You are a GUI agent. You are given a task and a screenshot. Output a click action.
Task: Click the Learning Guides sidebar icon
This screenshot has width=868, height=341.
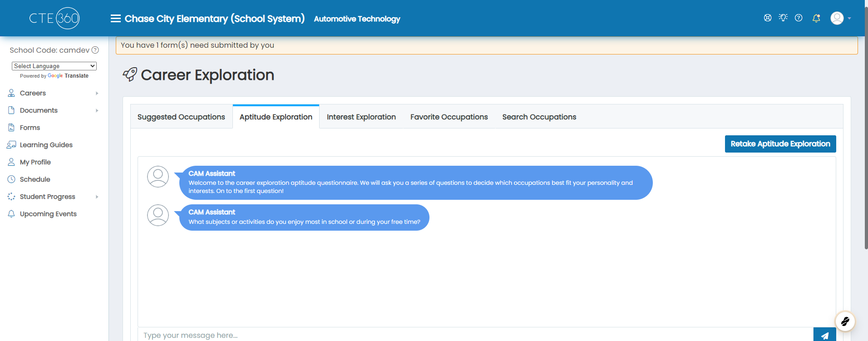11,145
